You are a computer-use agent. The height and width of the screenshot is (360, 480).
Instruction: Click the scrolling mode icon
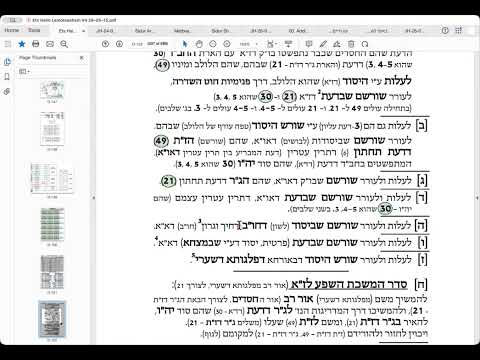[288, 44]
